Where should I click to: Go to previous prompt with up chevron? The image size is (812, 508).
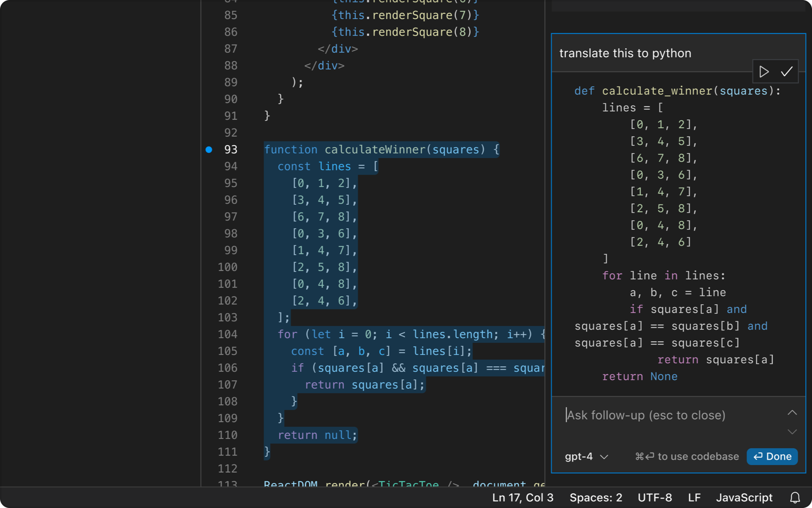792,412
